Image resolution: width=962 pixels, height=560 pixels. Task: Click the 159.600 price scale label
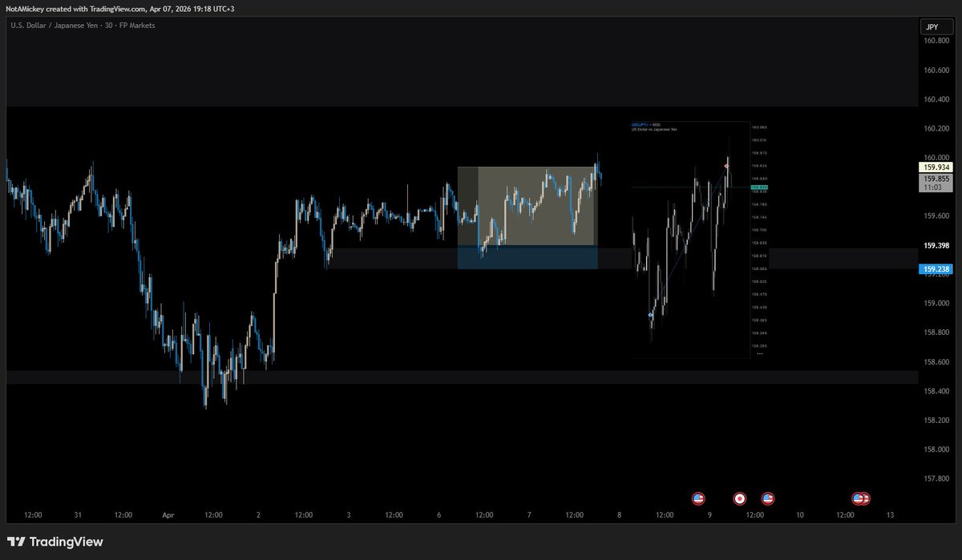937,216
